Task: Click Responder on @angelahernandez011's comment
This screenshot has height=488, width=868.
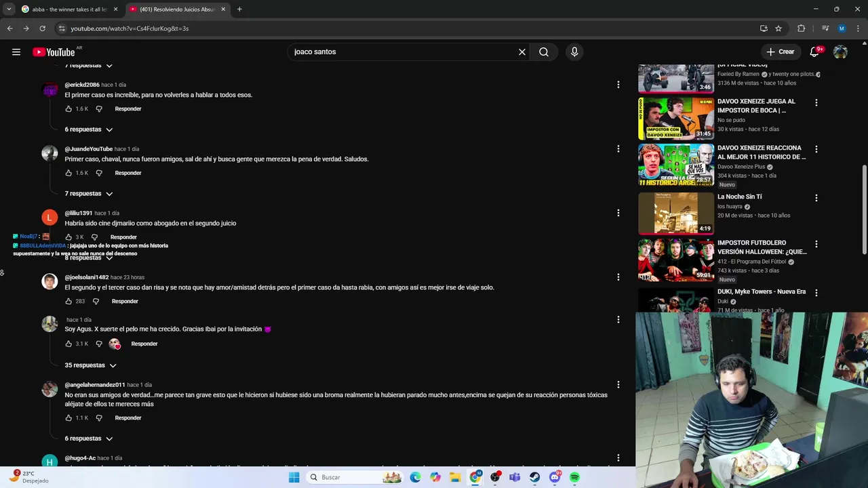Action: (128, 418)
